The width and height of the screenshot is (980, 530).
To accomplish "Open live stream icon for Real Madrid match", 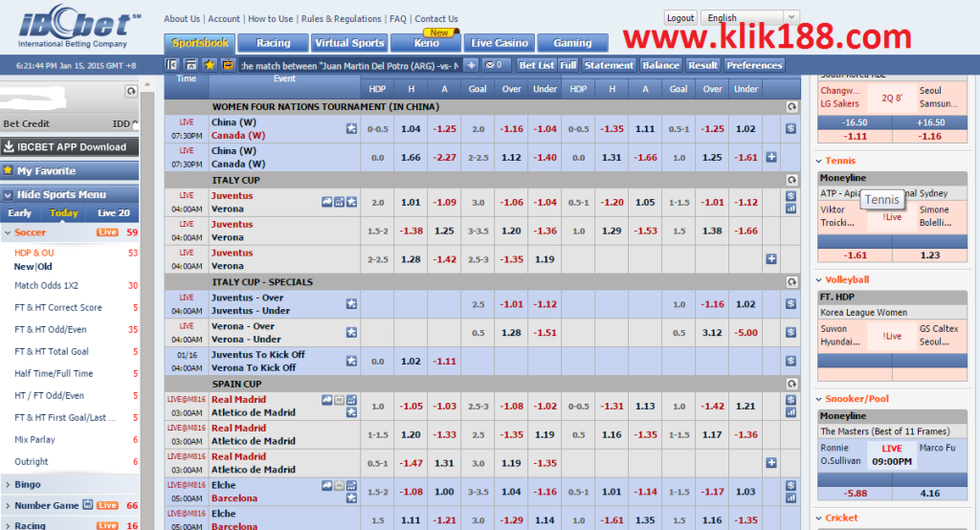I will 327,400.
